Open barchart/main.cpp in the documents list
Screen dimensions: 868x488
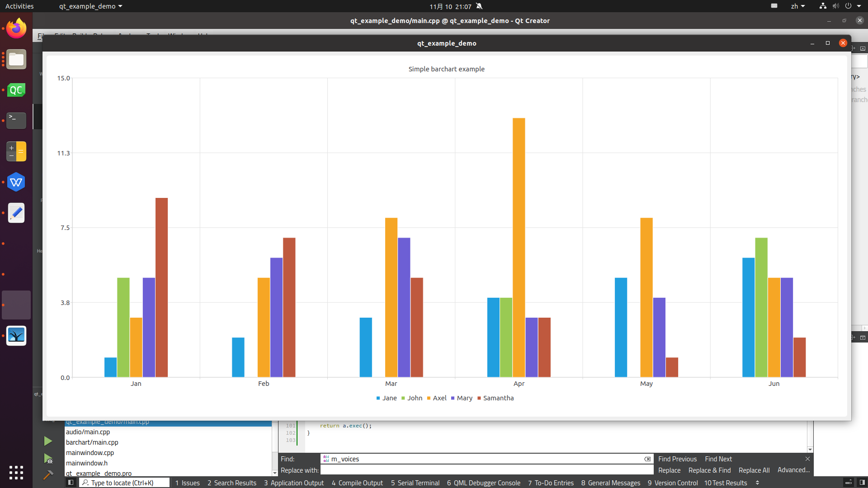click(x=92, y=442)
